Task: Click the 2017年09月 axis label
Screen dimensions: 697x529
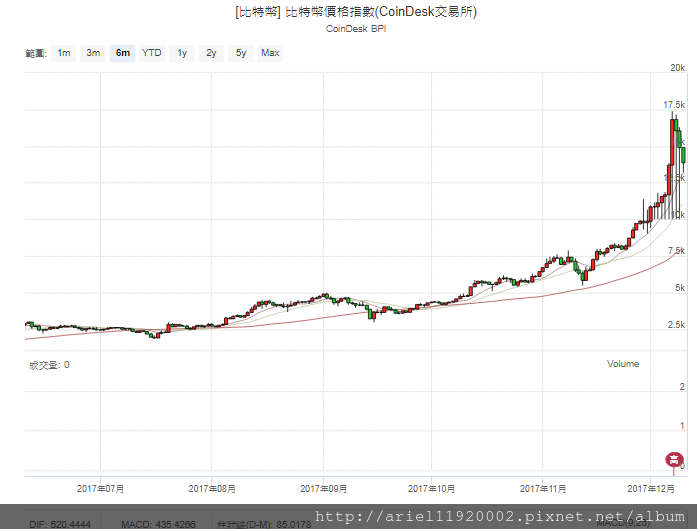Action: pos(324,489)
